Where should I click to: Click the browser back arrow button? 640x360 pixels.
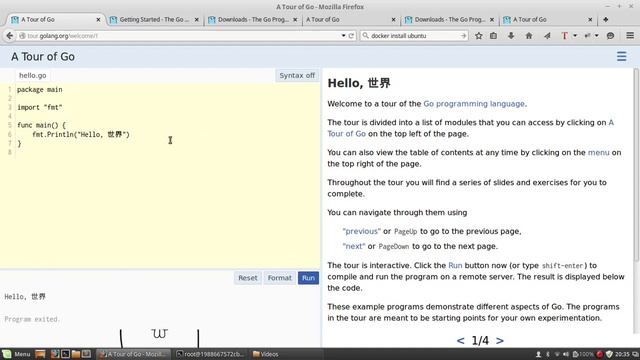(9, 36)
